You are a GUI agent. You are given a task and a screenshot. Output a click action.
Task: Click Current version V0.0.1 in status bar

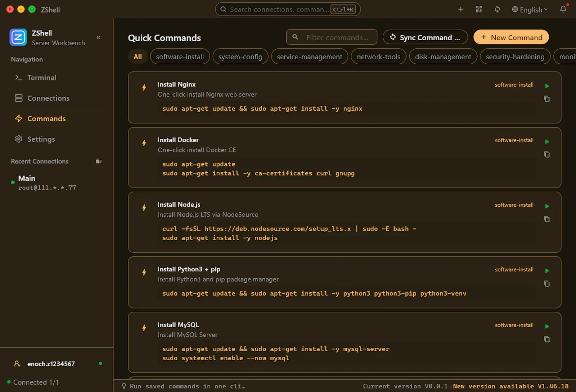click(405, 386)
